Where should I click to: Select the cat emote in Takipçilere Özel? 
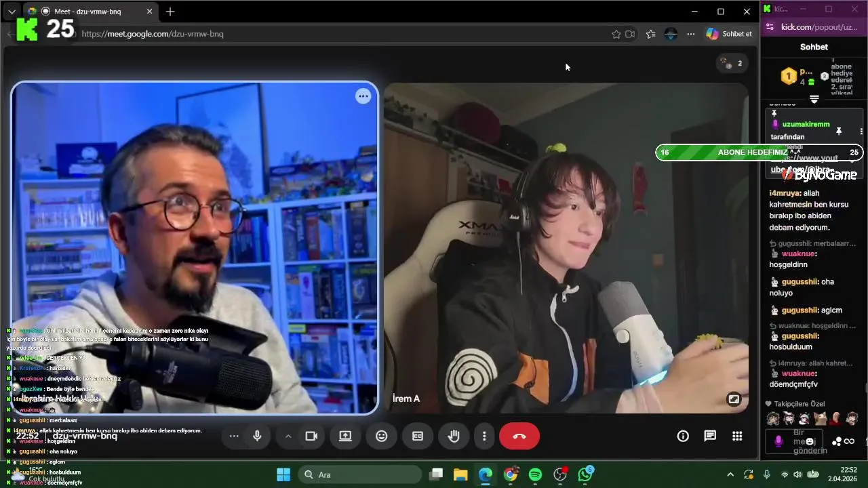pyautogui.click(x=821, y=418)
